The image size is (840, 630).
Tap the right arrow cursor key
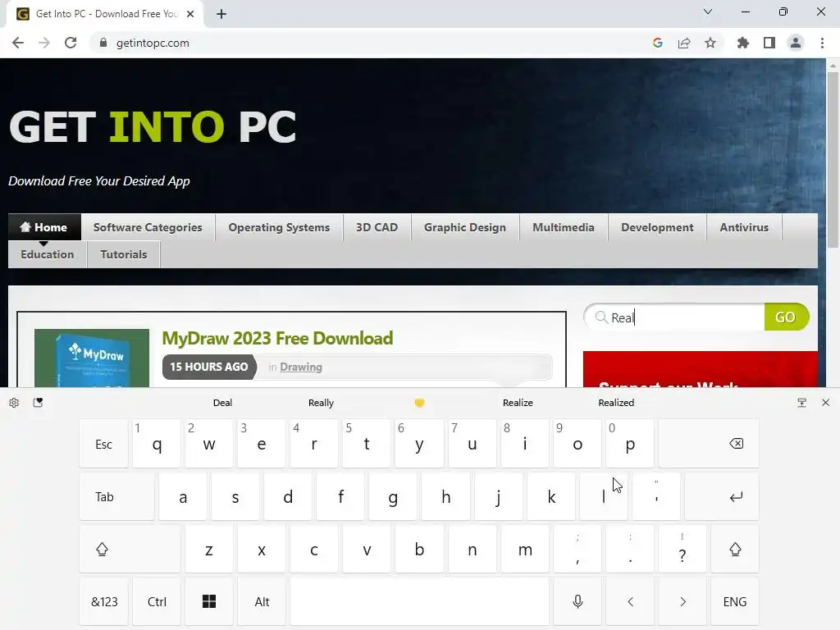682,601
